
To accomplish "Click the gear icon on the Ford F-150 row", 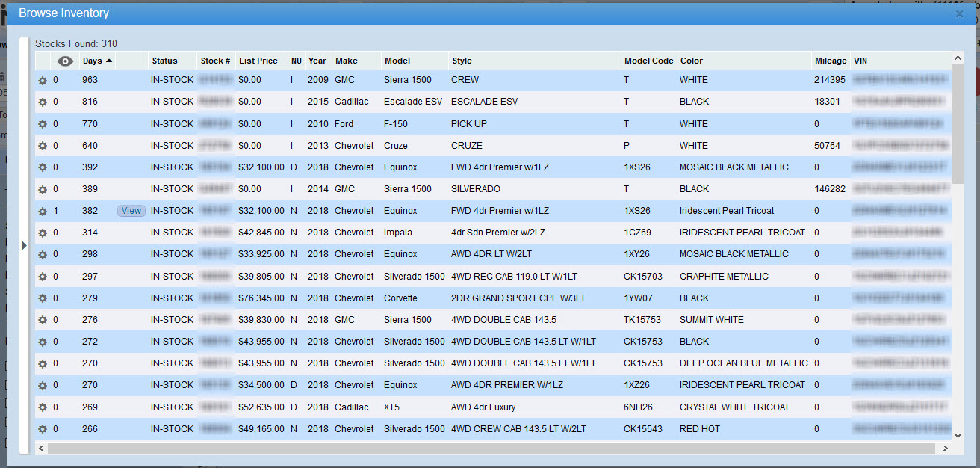I will click(43, 124).
